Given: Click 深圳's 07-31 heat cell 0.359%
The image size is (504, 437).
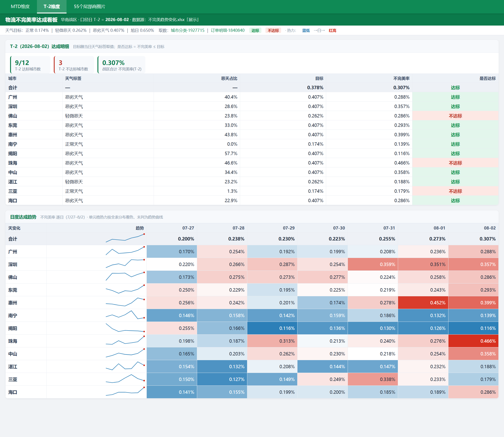Looking at the screenshot, I should (x=373, y=264).
